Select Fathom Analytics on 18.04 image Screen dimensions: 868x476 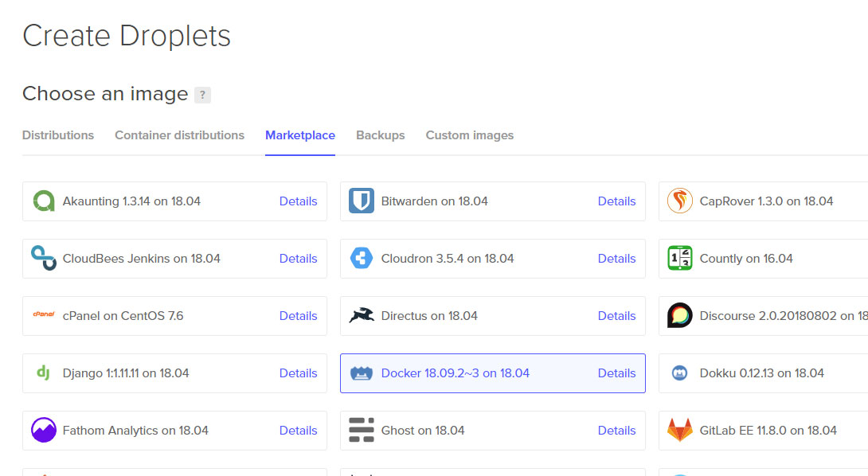[174, 431]
